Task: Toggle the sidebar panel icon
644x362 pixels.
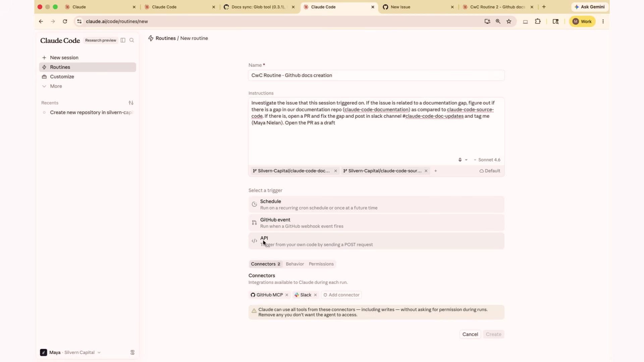Action: coord(123,40)
